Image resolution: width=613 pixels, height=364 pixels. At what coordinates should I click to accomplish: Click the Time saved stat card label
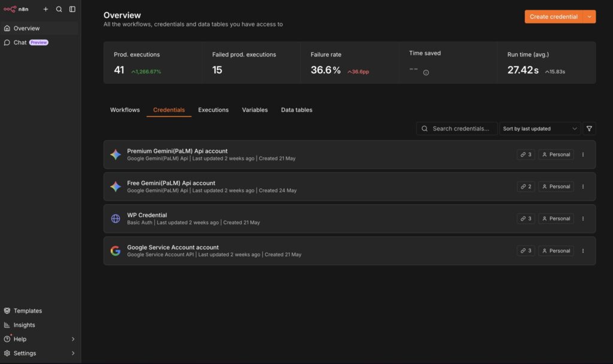point(424,53)
